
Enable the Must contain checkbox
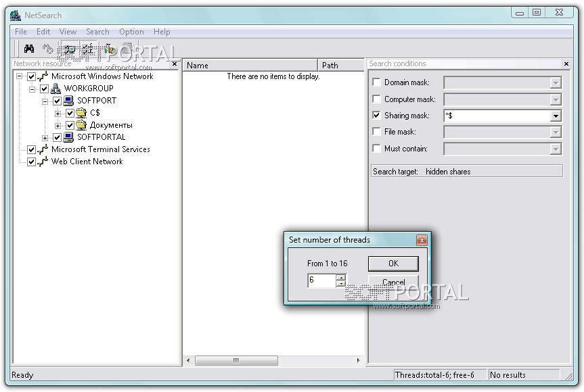(376, 149)
